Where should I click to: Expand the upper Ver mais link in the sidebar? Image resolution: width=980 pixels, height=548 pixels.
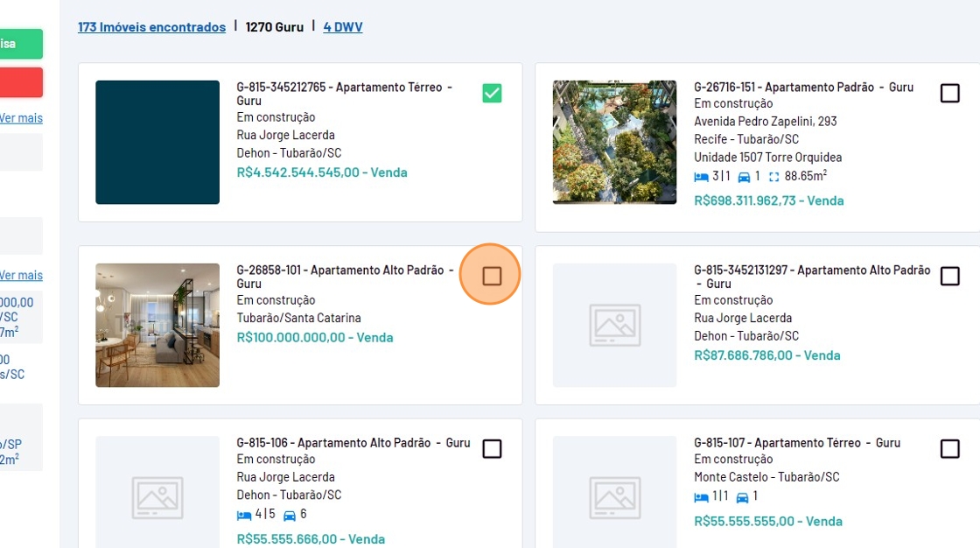pos(21,118)
